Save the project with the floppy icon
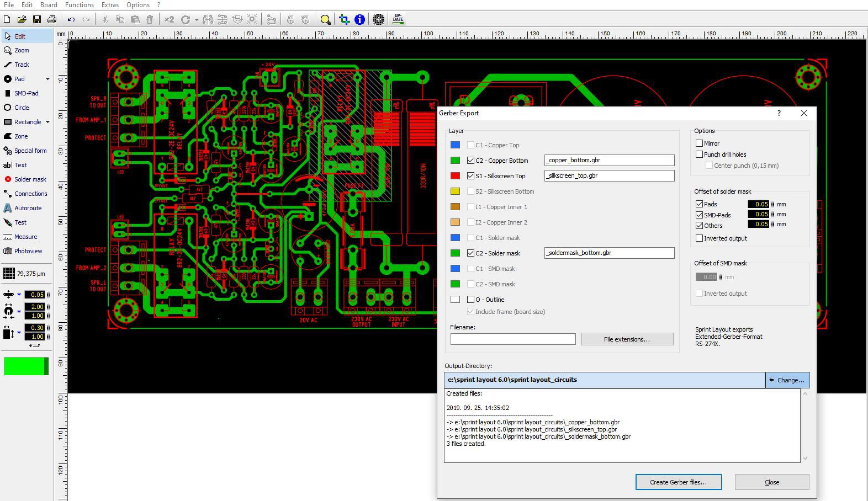 [36, 19]
